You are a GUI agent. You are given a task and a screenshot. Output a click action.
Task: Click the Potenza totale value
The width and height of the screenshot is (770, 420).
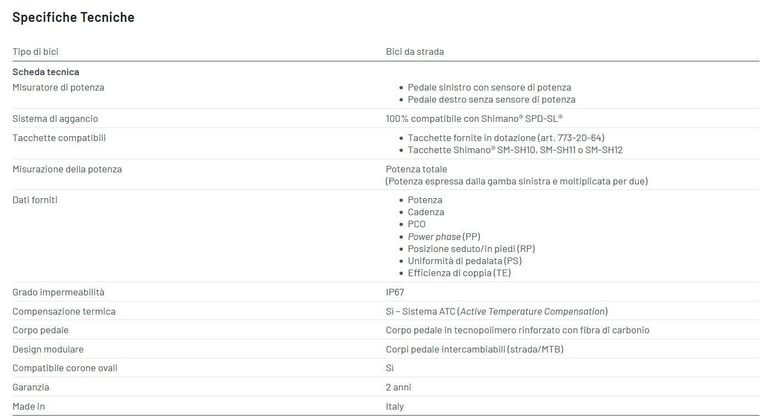coord(416,169)
